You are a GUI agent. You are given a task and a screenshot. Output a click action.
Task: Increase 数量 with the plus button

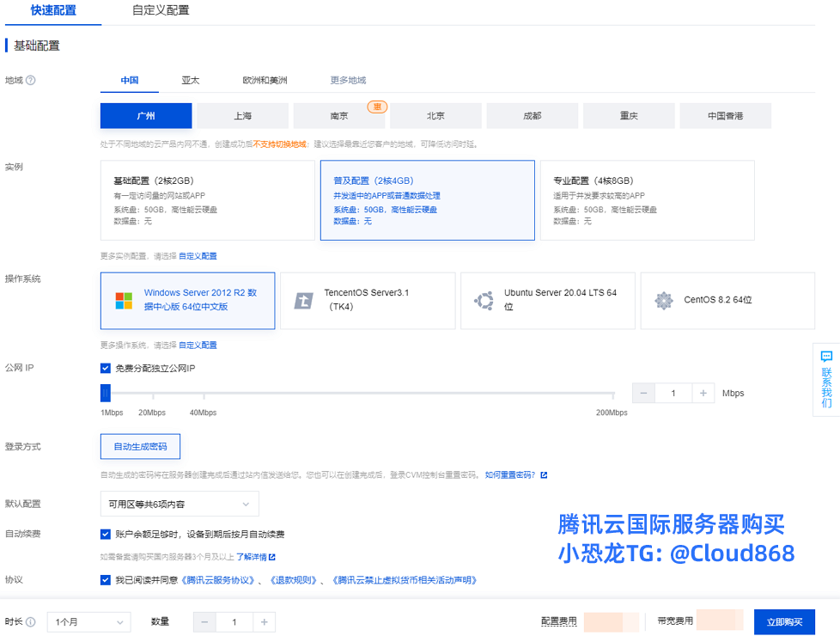(264, 622)
